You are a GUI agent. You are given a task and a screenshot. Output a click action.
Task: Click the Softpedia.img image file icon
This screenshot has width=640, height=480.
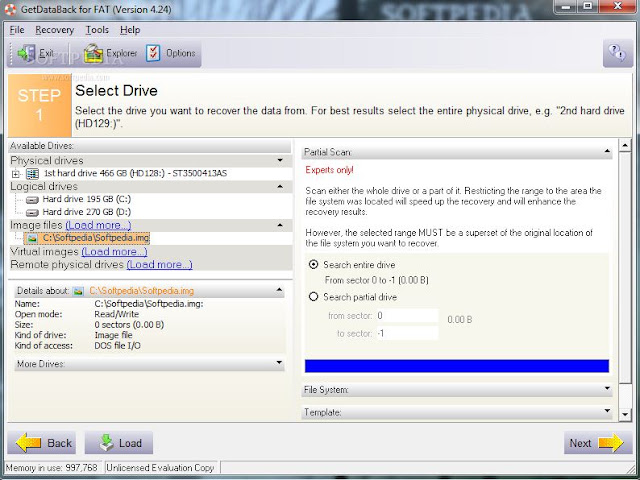click(x=33, y=238)
